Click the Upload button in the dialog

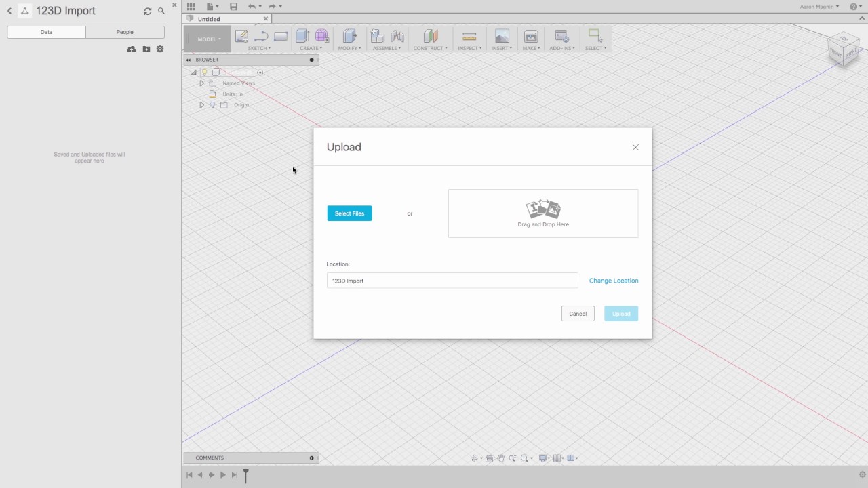pyautogui.click(x=621, y=314)
